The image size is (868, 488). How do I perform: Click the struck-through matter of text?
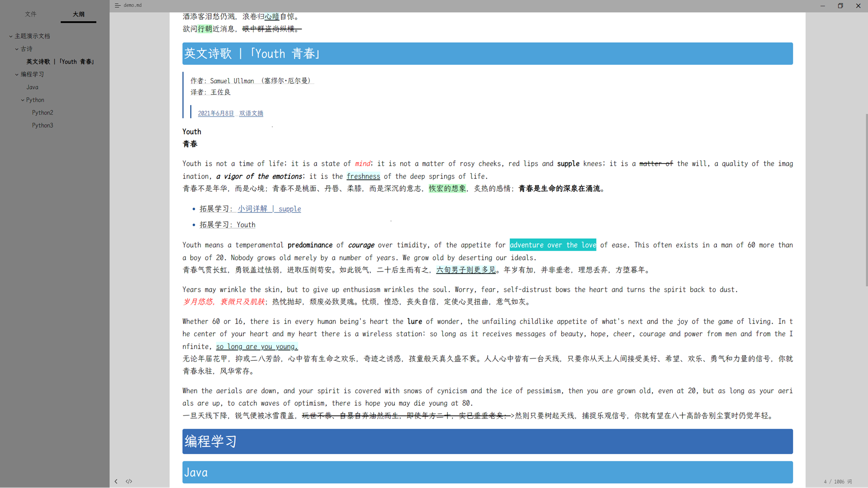tap(656, 164)
